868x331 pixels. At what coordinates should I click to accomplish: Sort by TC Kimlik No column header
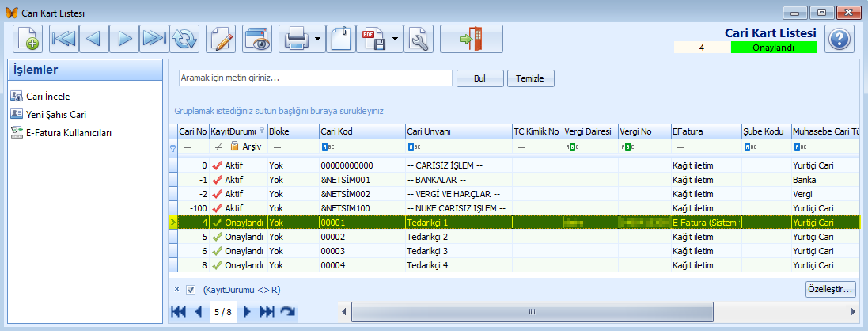click(537, 131)
